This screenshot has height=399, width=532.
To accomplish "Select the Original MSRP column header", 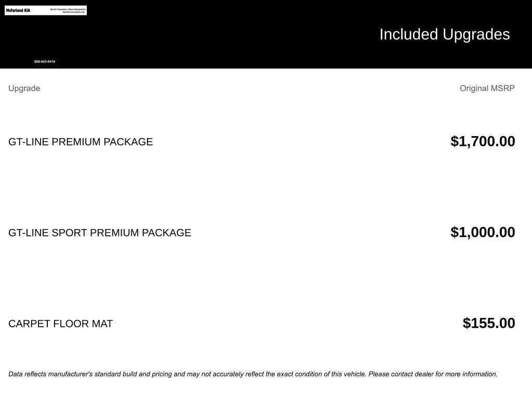I will point(487,88).
